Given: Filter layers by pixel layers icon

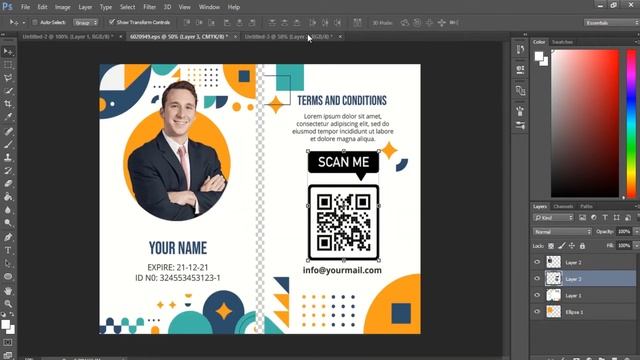Looking at the screenshot, I should tap(582, 218).
